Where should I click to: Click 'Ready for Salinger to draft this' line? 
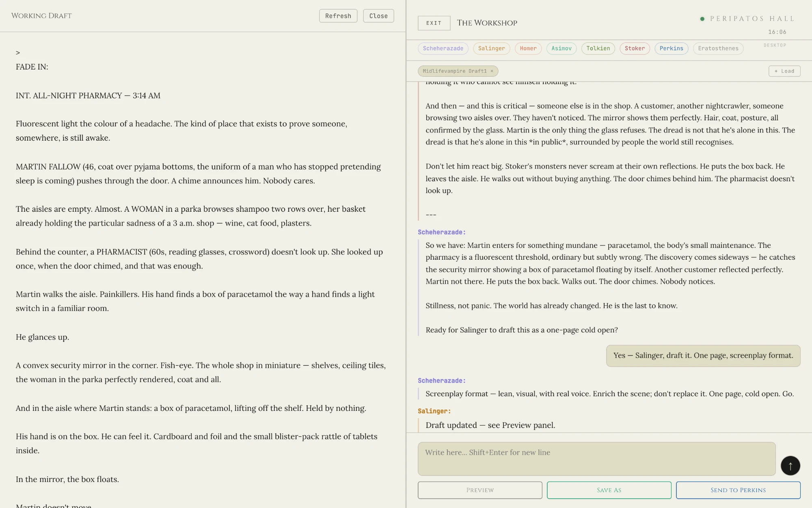tap(522, 330)
